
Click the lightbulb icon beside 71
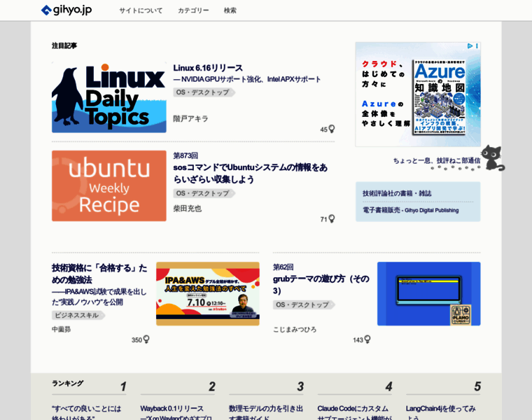click(x=332, y=219)
